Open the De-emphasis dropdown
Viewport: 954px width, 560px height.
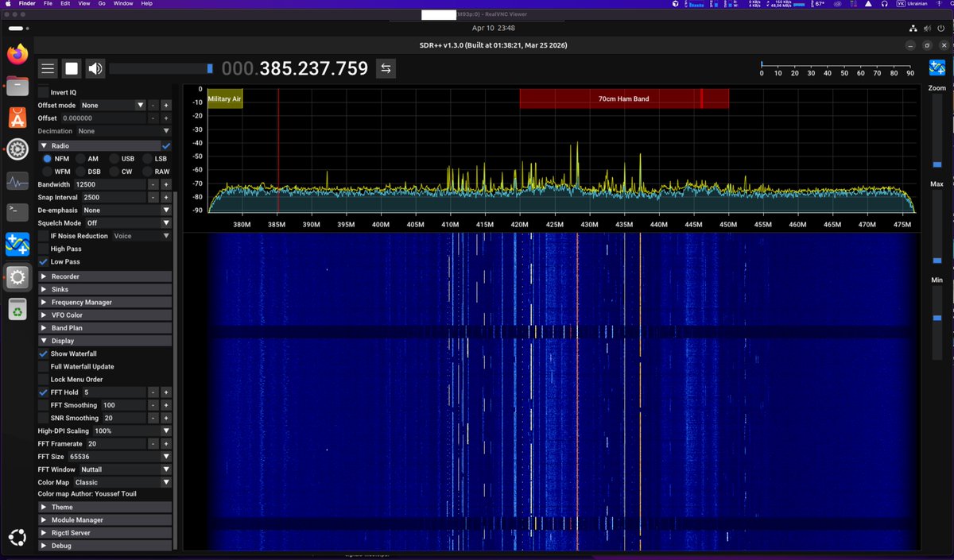point(126,210)
